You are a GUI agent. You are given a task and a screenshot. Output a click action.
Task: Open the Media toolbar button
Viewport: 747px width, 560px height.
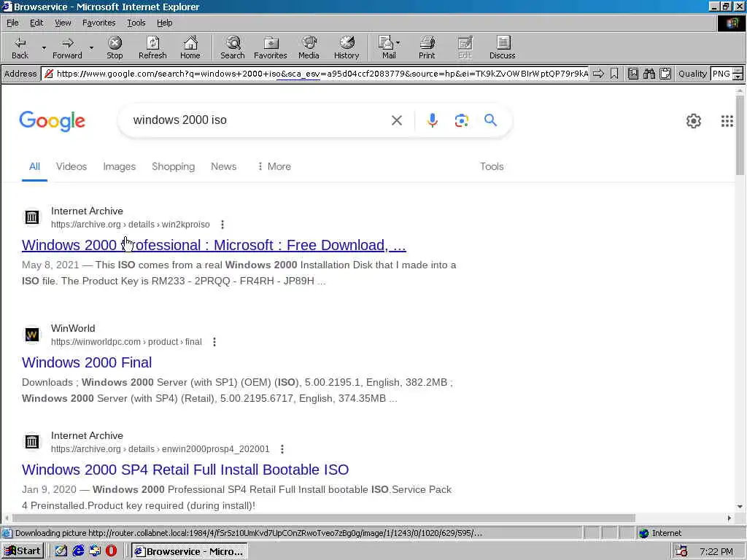click(309, 47)
